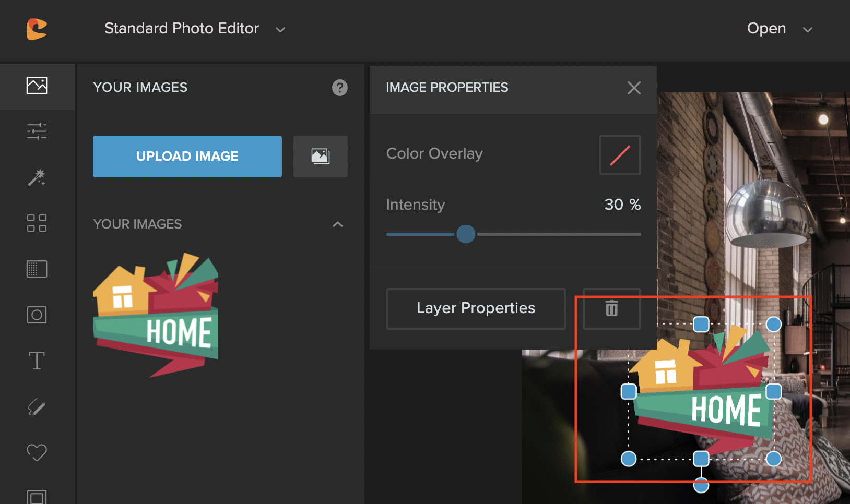Viewport: 850px width, 504px height.
Task: Open the dotted-panel overlays sidebar tool
Action: [x=37, y=269]
